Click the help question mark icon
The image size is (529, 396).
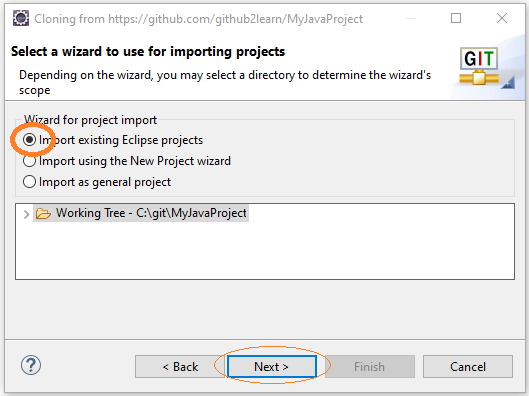tap(31, 365)
